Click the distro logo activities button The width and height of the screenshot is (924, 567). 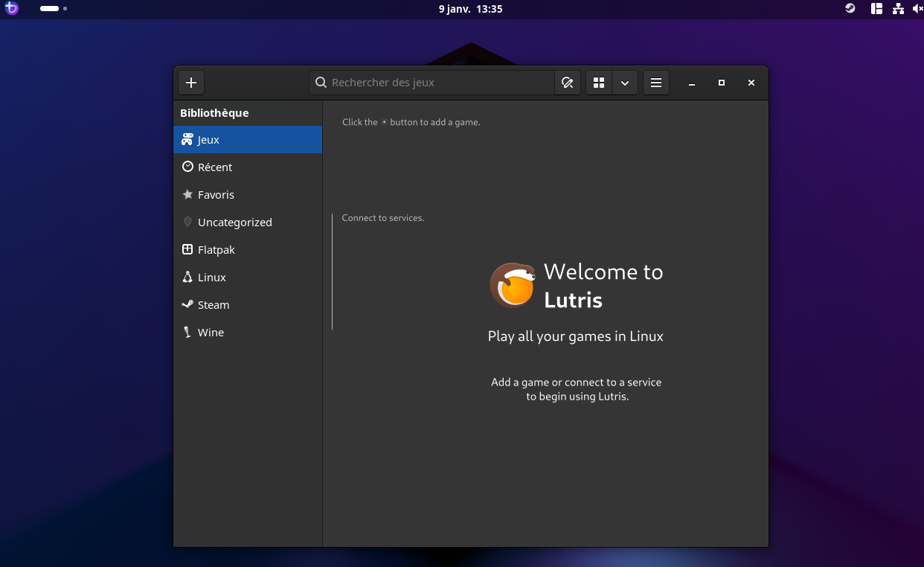(x=11, y=9)
